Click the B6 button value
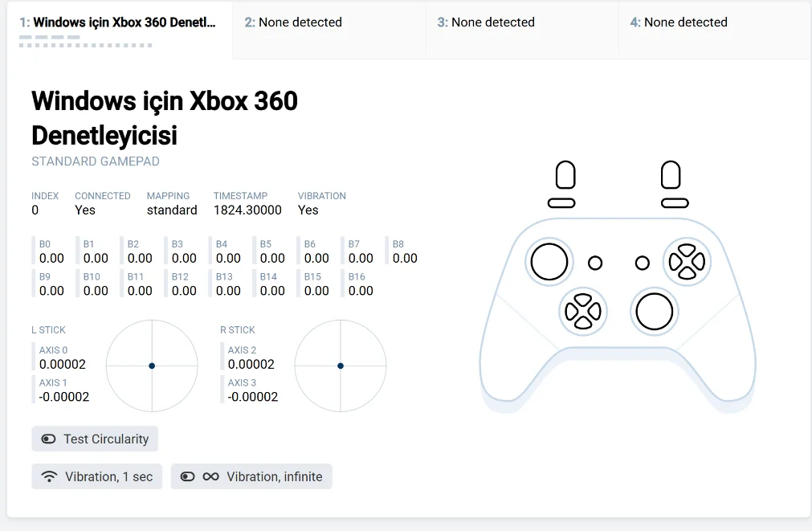The width and height of the screenshot is (812, 531). [x=316, y=258]
